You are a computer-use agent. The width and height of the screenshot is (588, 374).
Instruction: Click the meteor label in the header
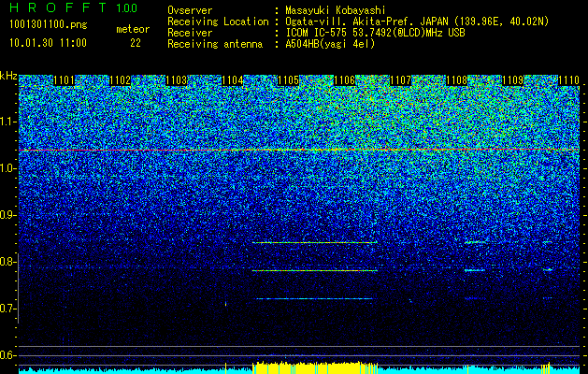[133, 29]
